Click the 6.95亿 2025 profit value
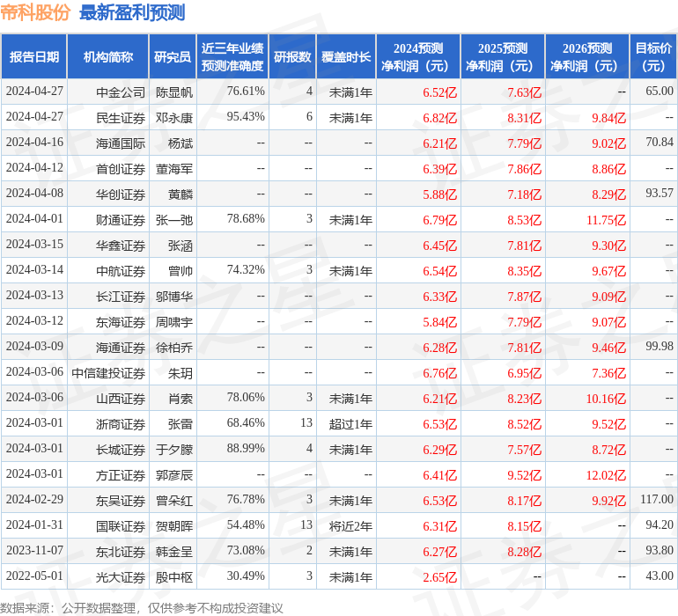Image resolution: width=678 pixels, height=616 pixels. click(x=524, y=372)
